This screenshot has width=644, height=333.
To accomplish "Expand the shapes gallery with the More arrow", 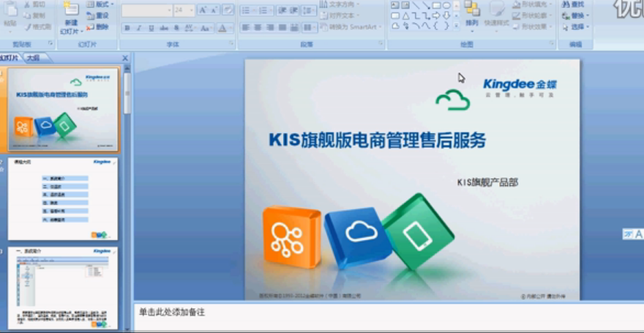I will tap(457, 26).
